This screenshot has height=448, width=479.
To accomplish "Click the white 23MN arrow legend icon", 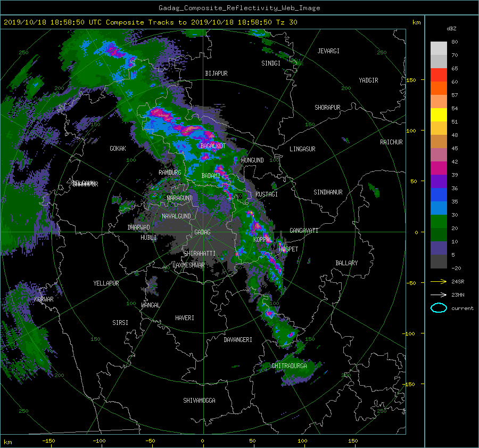I will coord(439,295).
